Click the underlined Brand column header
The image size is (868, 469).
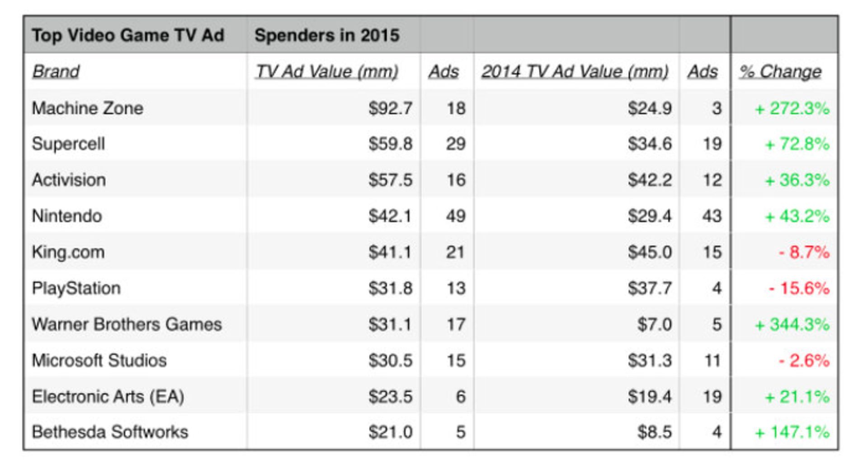coord(56,71)
